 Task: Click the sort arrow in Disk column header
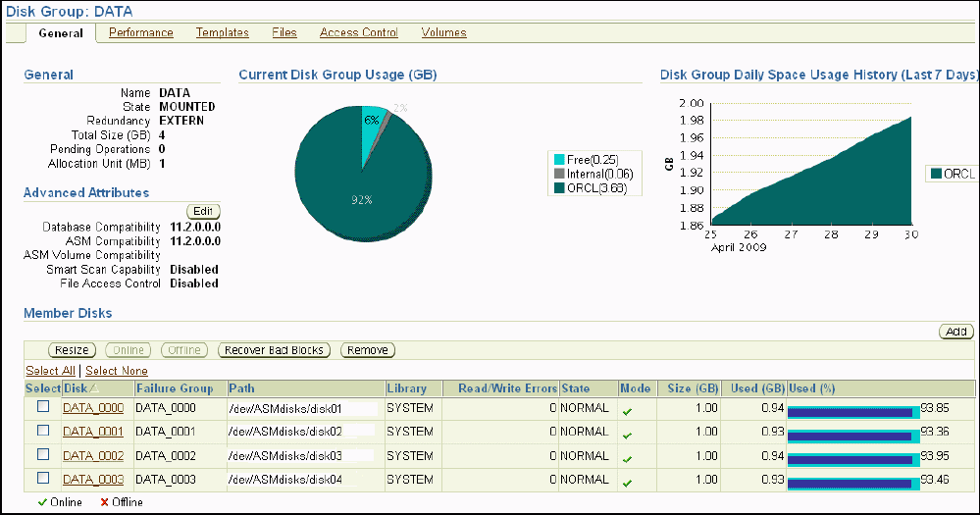click(95, 389)
